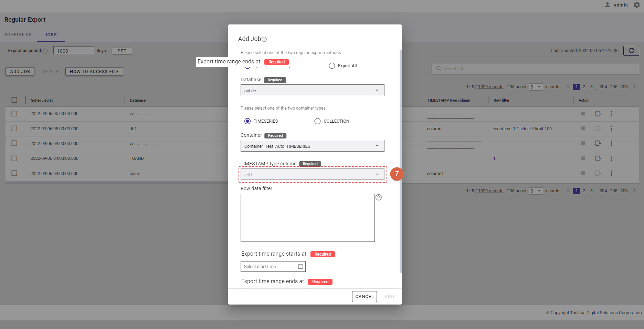Open the 1029 records link
The height and width of the screenshot is (329, 644).
pos(490,87)
